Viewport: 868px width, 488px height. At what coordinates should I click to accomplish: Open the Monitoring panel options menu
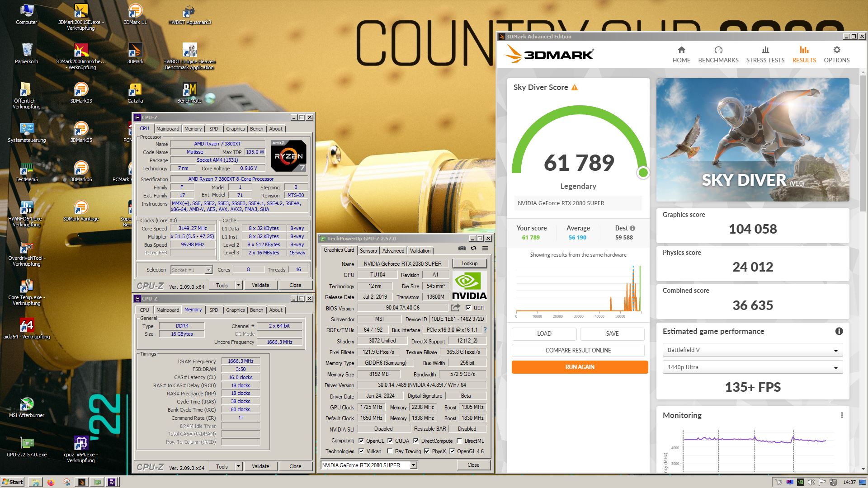click(x=842, y=415)
